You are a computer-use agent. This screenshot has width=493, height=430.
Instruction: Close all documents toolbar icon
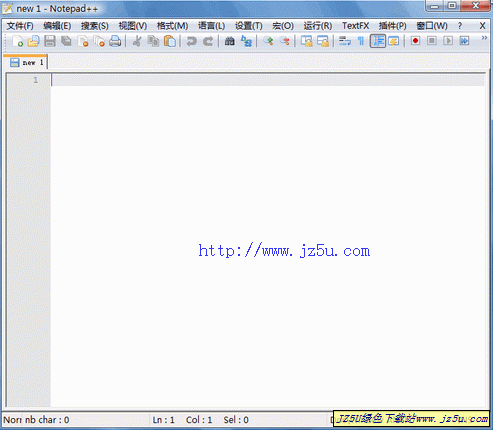pyautogui.click(x=99, y=41)
